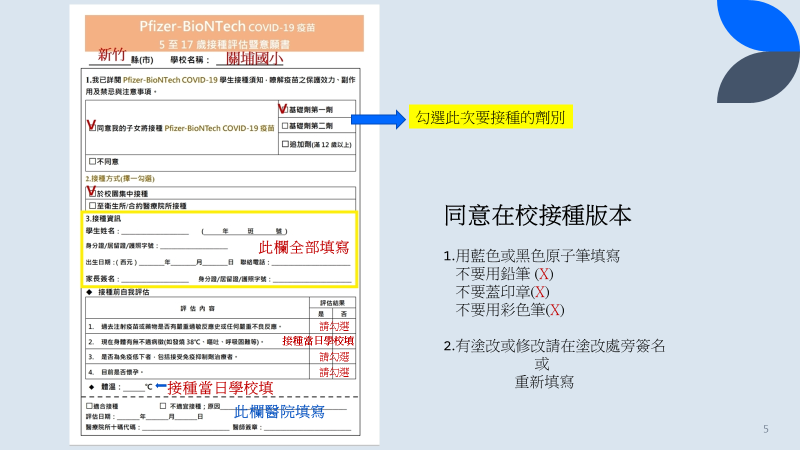Tick the 不適宜接種 checkbox
This screenshot has width=800, height=450.
point(163,406)
